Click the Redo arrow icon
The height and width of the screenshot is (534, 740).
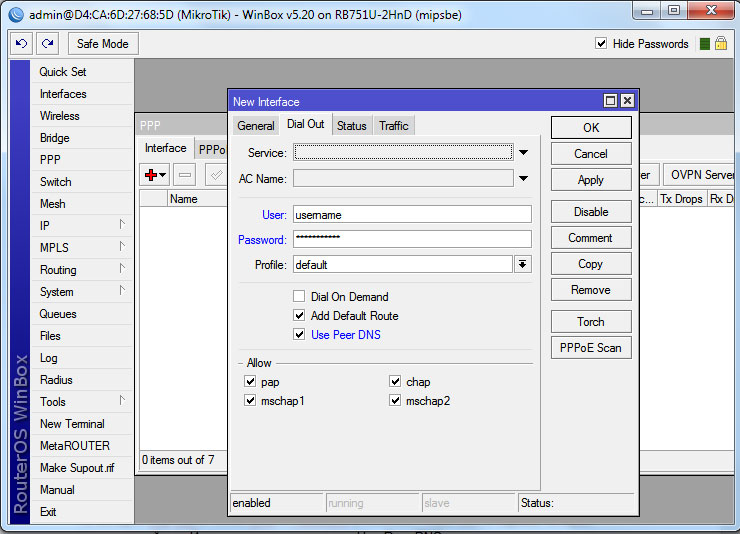coord(47,44)
